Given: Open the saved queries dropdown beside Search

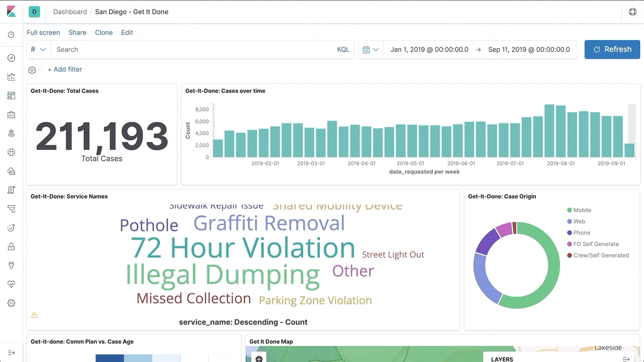Looking at the screenshot, I should pos(38,49).
